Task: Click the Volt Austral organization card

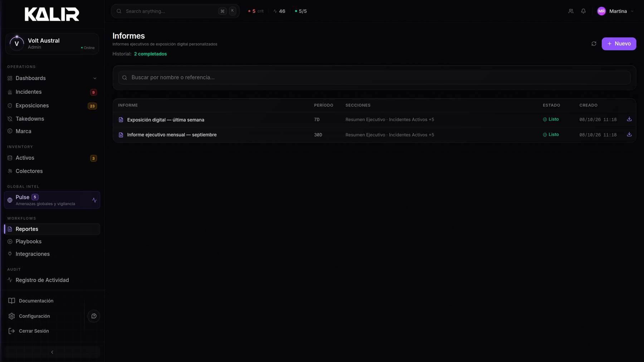Action: (x=52, y=44)
